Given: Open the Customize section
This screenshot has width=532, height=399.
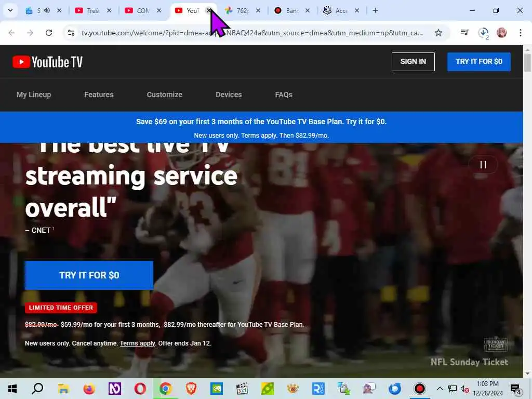Looking at the screenshot, I should [165, 95].
